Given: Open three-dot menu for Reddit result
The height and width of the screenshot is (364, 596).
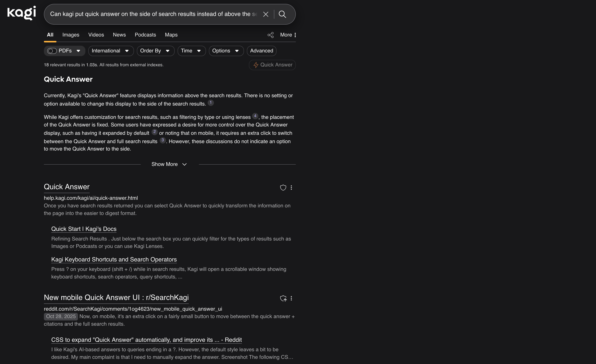Looking at the screenshot, I should click(x=291, y=298).
